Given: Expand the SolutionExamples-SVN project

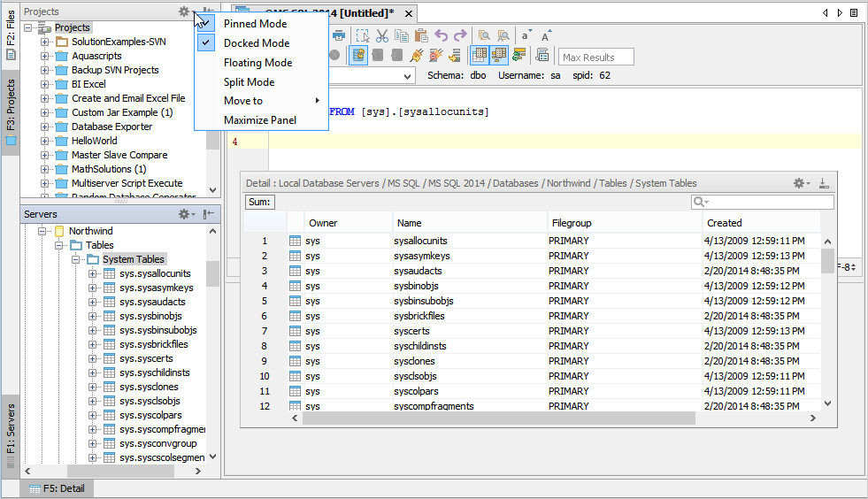Looking at the screenshot, I should (x=44, y=42).
